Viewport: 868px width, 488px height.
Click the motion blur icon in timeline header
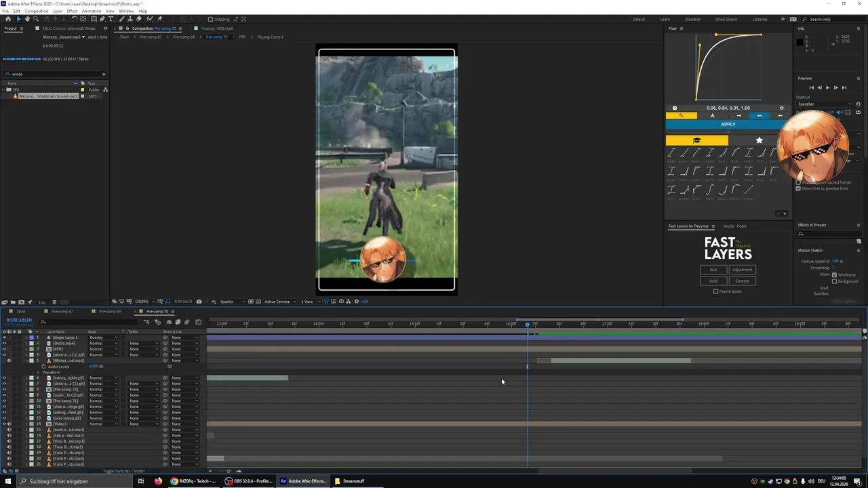(186, 322)
